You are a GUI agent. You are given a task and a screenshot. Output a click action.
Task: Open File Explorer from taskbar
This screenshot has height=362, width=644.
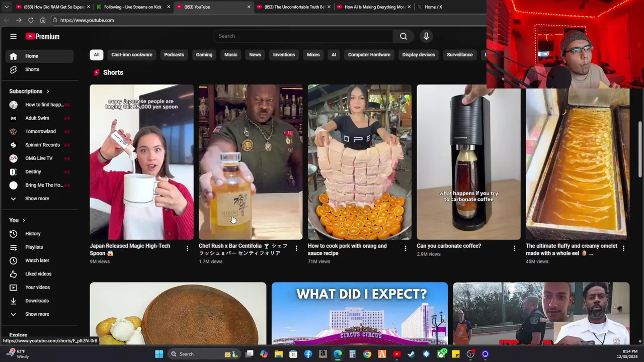coord(279,354)
